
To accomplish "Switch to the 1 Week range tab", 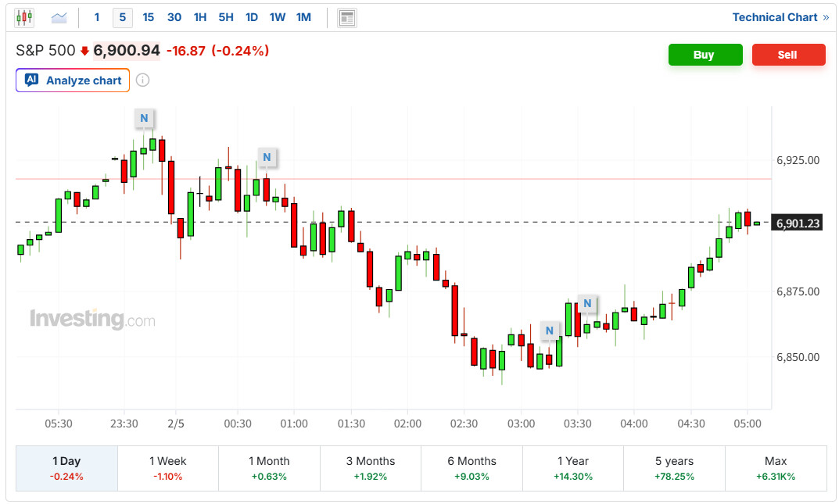I will click(x=168, y=468).
